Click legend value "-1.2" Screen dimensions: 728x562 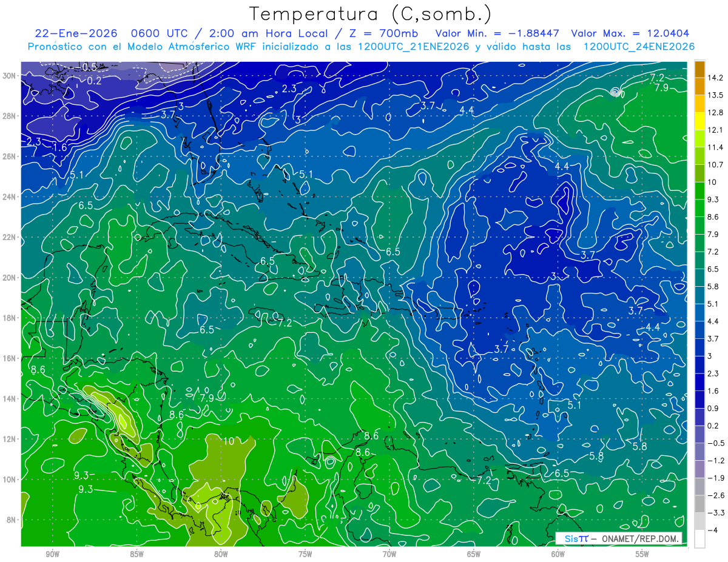tap(716, 461)
